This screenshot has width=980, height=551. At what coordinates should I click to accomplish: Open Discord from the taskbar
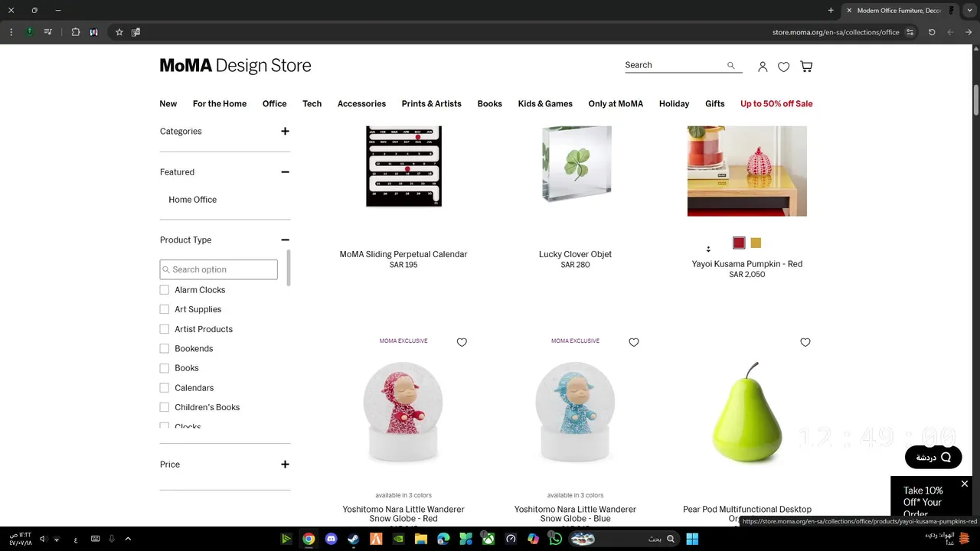click(331, 539)
